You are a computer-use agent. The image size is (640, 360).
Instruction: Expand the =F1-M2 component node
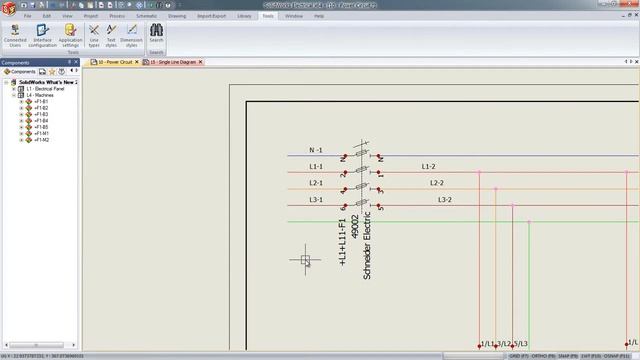point(21,140)
